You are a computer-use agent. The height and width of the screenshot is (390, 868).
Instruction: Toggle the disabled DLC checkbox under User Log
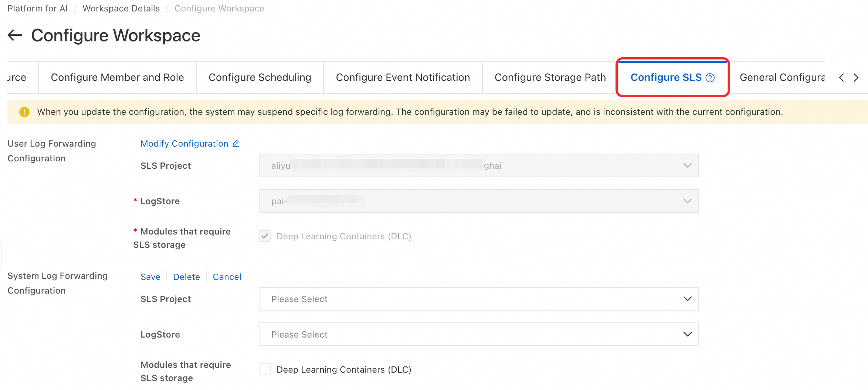(265, 236)
